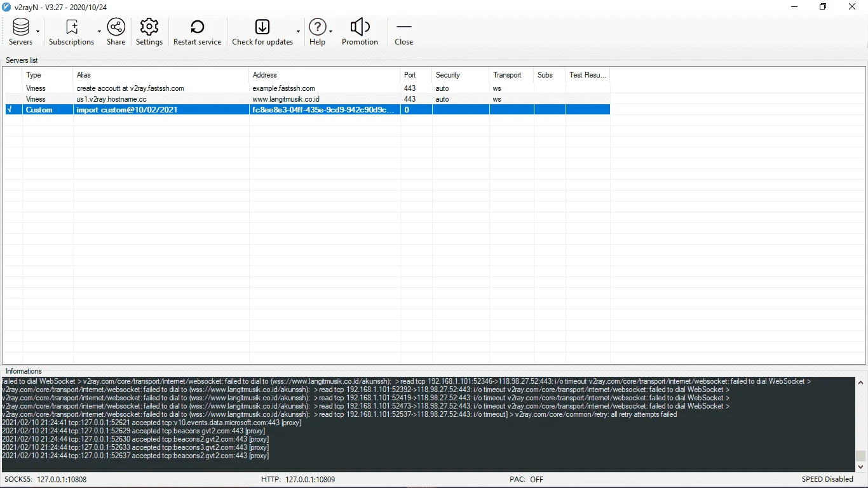The image size is (868, 488).
Task: Click port 443 of the us1.v2ray.hostname.cc row
Action: point(410,99)
